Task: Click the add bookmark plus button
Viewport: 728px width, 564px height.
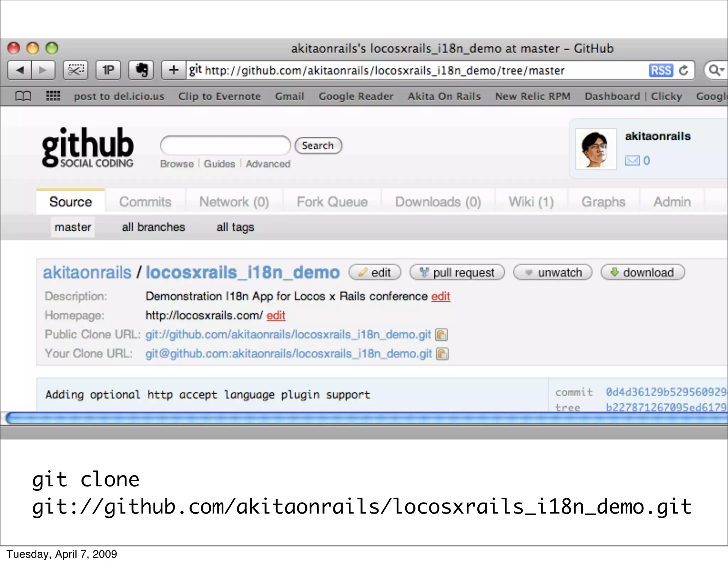Action: [x=173, y=70]
